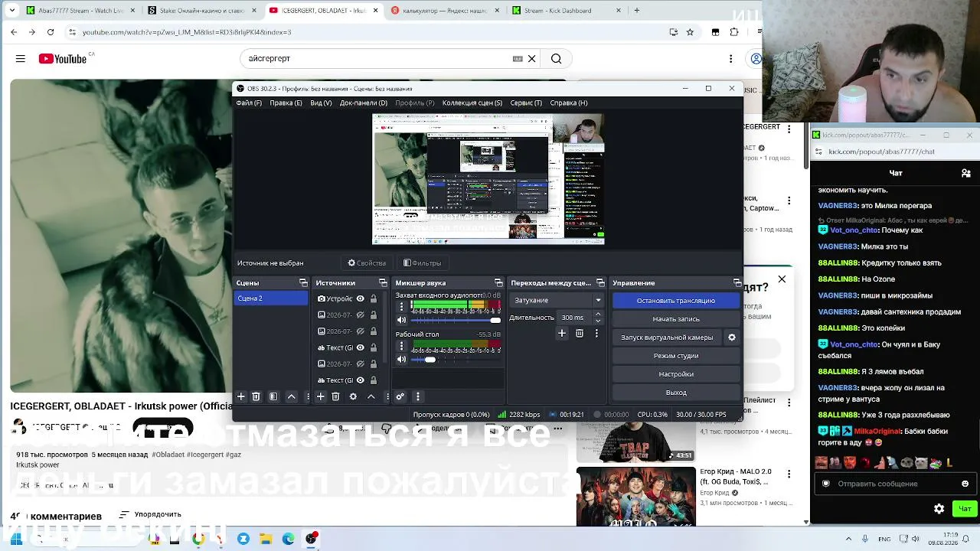Open Kick chat settings gear
This screenshot has width=980, height=551.
pyautogui.click(x=939, y=509)
